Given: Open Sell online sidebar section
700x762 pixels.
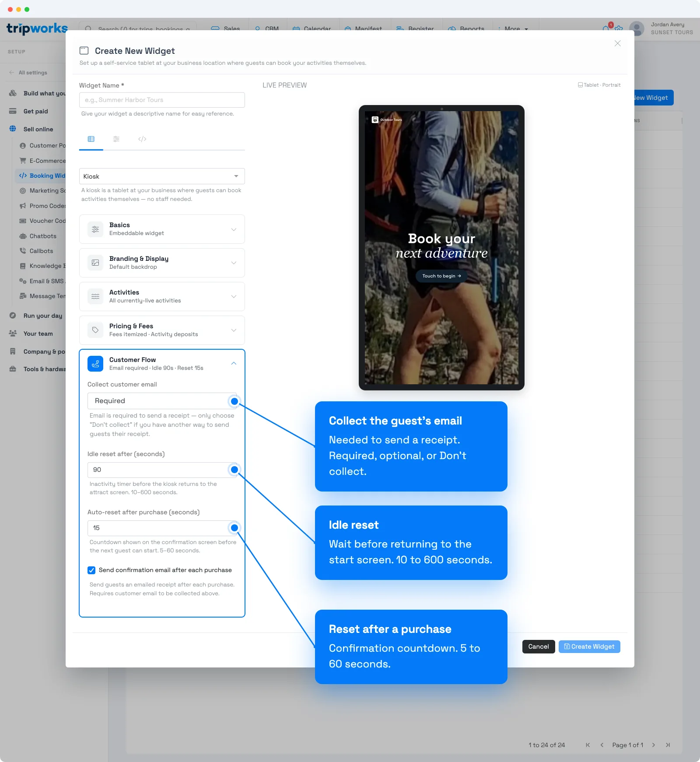Looking at the screenshot, I should coord(31,129).
